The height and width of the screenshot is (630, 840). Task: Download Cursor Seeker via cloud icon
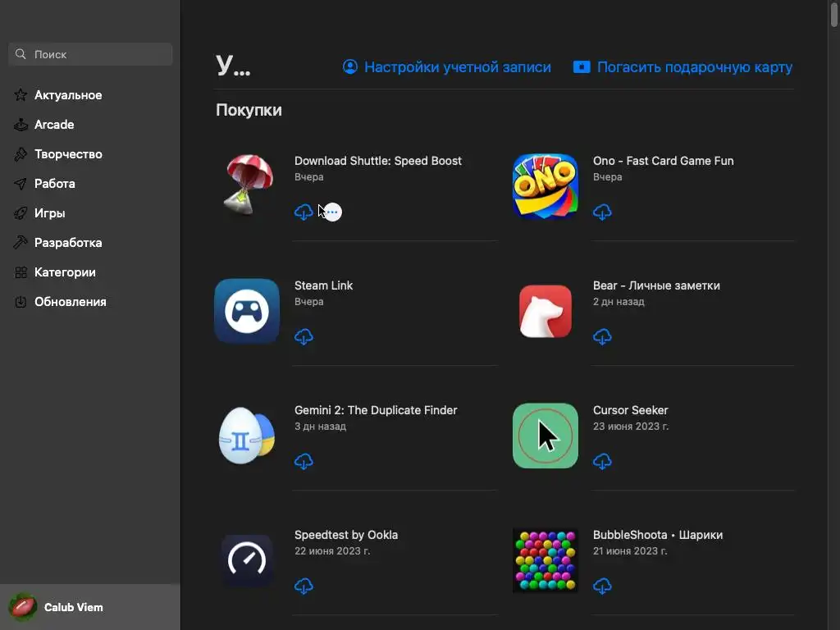point(602,461)
